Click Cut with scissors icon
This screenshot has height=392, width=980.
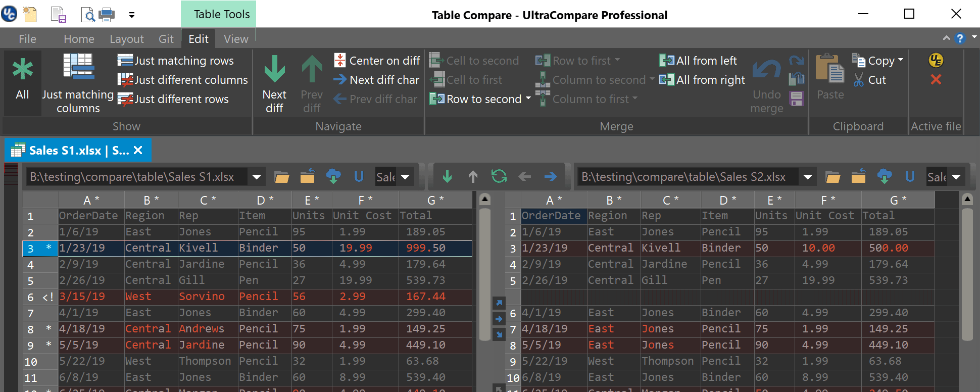pyautogui.click(x=869, y=80)
